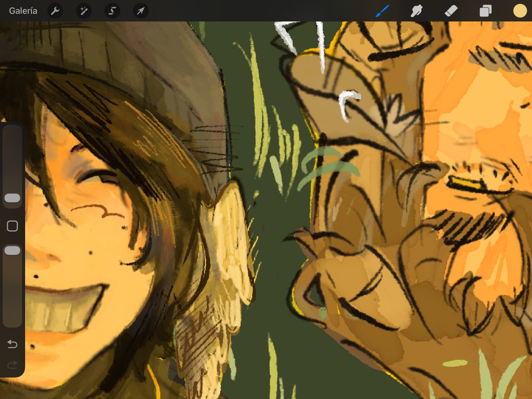Open the Adjustments magic wand menu

pos(83,11)
